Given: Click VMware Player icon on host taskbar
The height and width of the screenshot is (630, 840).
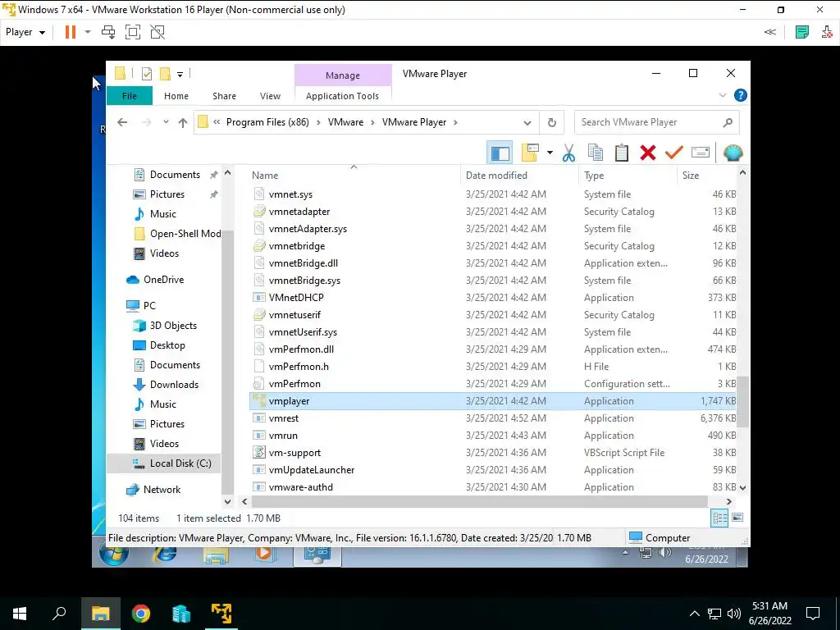Looking at the screenshot, I should click(221, 614).
